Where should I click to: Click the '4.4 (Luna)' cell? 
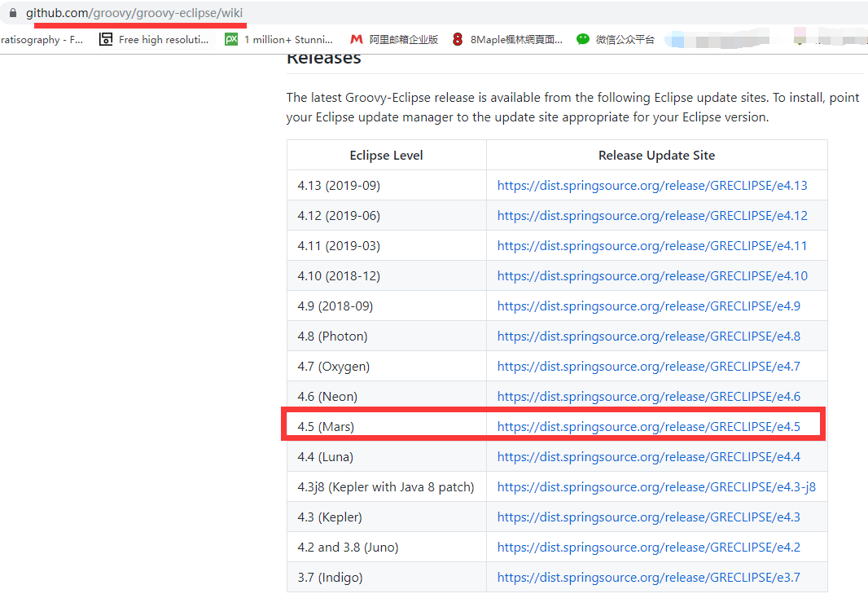point(387,457)
